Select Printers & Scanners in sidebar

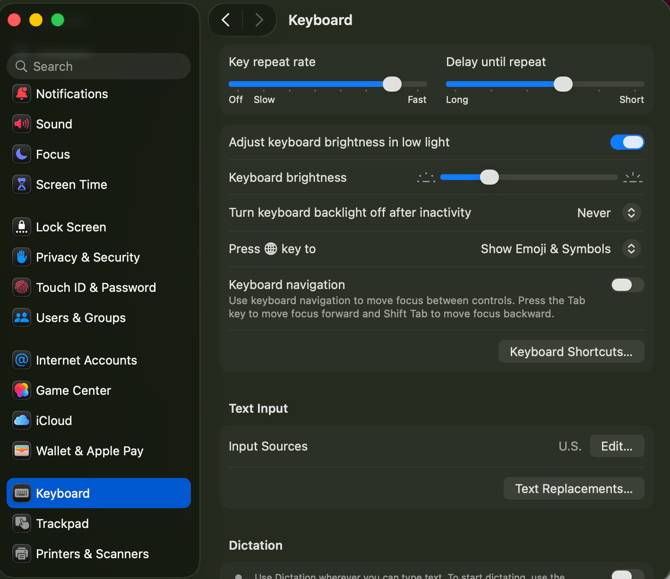[92, 553]
